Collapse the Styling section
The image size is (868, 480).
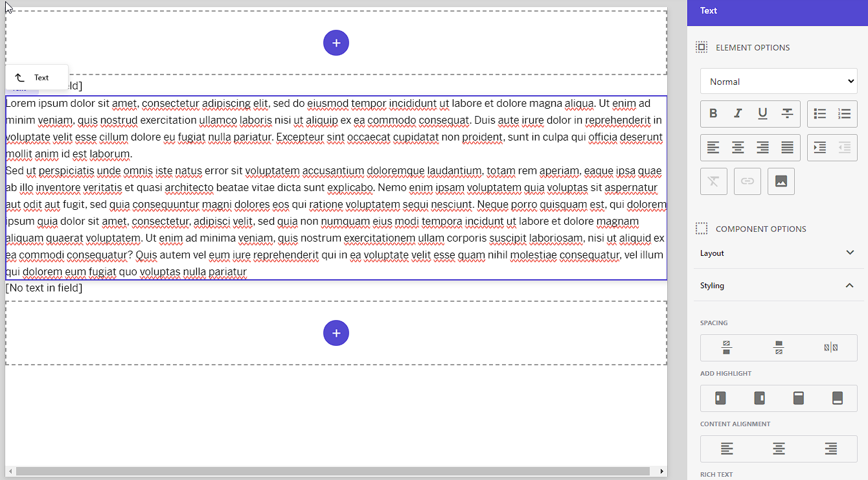[x=778, y=285]
